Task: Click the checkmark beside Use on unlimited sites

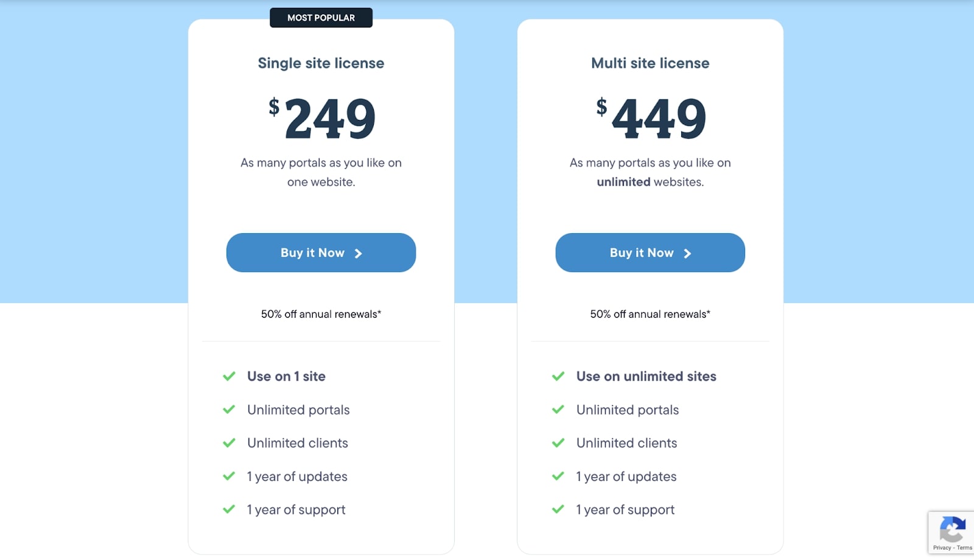Action: tap(558, 376)
